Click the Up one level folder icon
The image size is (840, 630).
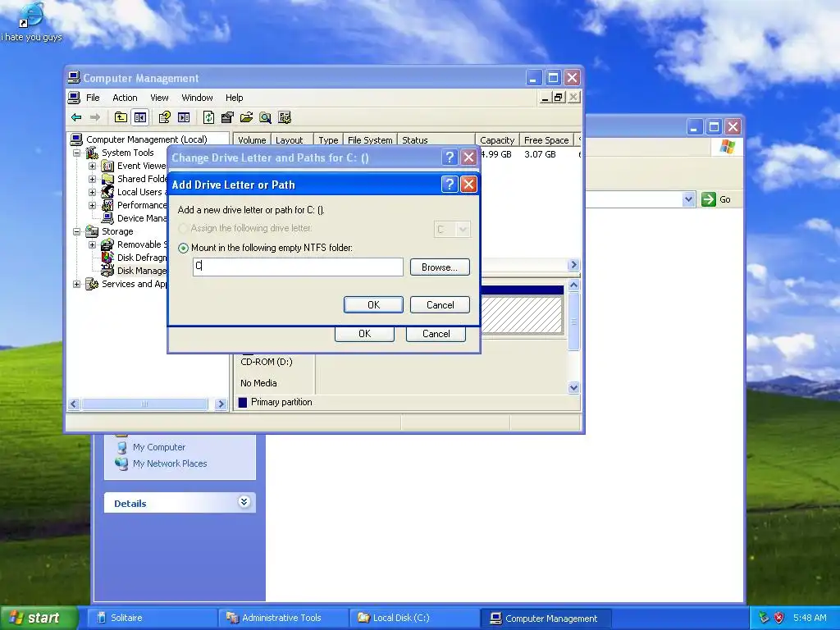pos(121,117)
